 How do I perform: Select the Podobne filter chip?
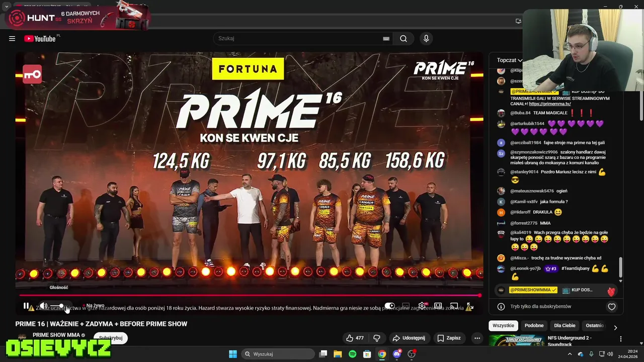coord(534,326)
